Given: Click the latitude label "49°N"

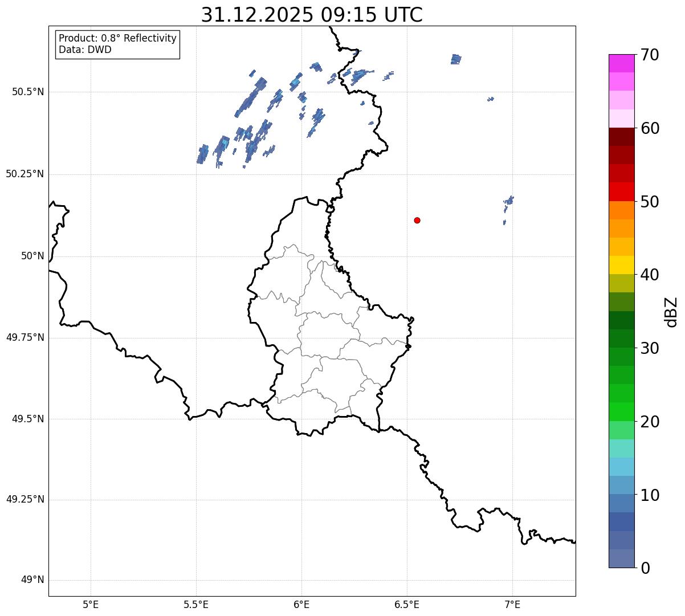Looking at the screenshot, I should coord(32,580).
